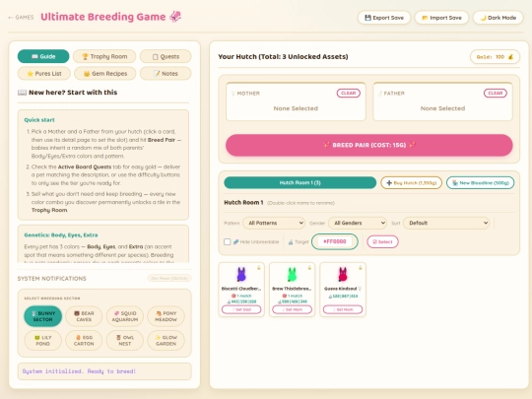The width and height of the screenshot is (532, 399).
Task: Click the Import Save button
Action: coord(441,18)
